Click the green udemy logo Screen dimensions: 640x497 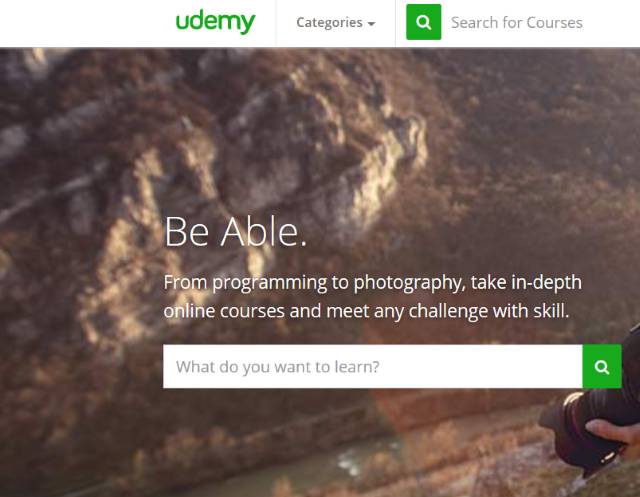click(215, 22)
